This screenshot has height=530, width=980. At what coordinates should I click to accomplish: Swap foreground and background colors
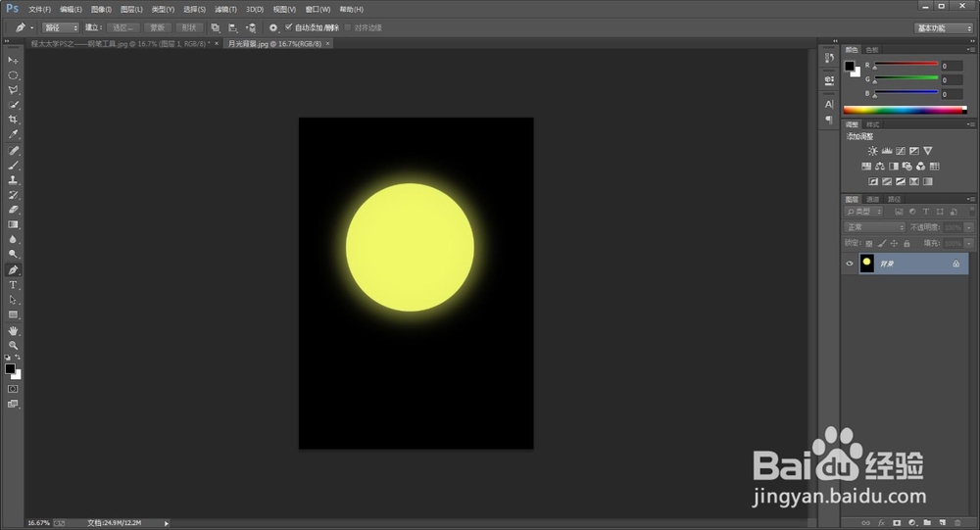(x=18, y=358)
